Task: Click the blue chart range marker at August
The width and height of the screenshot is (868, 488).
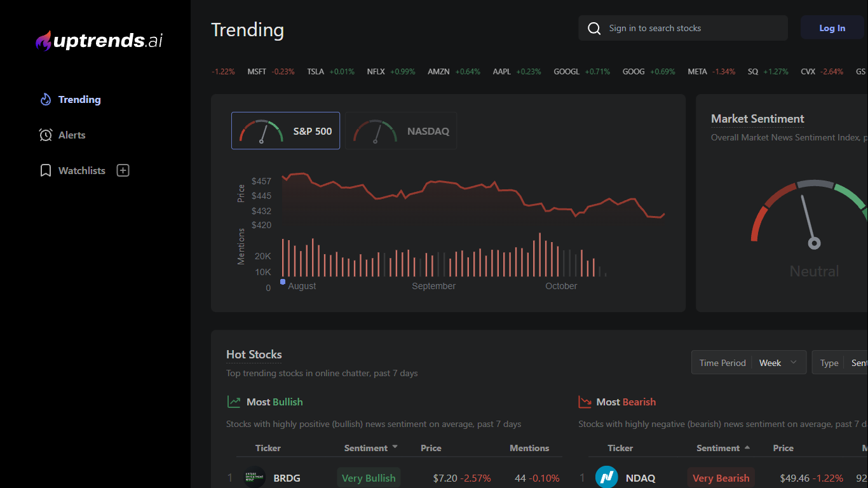Action: pyautogui.click(x=283, y=281)
